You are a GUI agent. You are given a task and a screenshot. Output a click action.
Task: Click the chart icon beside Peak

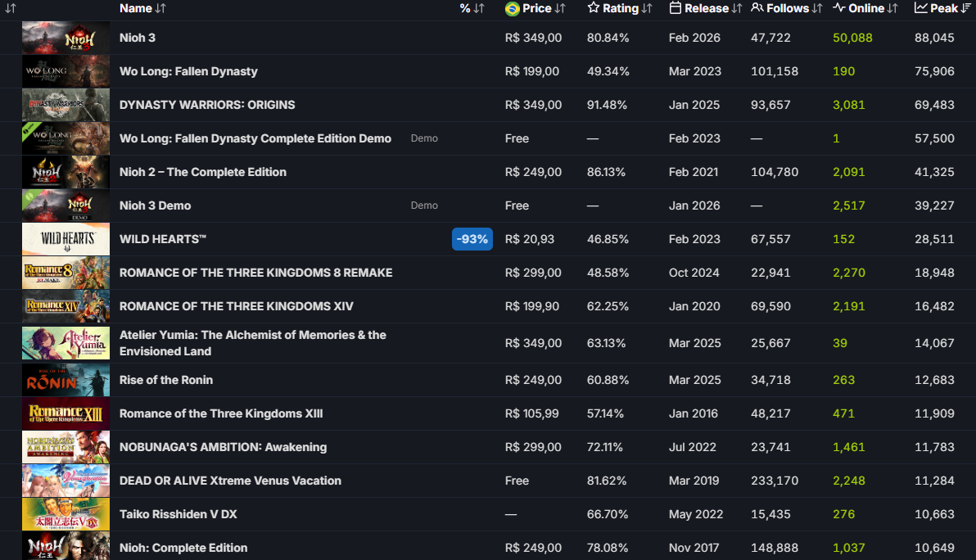click(921, 8)
